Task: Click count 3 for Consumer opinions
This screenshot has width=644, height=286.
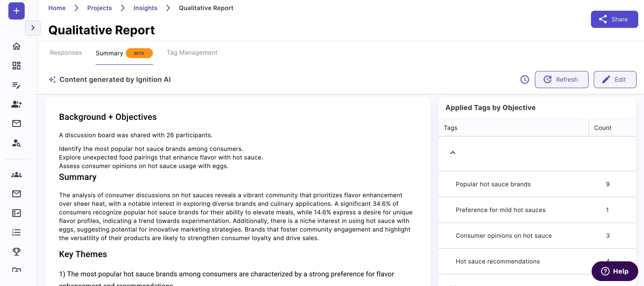Action: (x=608, y=236)
